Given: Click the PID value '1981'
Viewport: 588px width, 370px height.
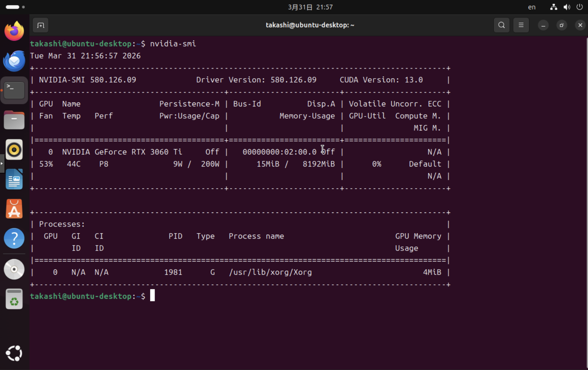Looking at the screenshot, I should [x=173, y=272].
